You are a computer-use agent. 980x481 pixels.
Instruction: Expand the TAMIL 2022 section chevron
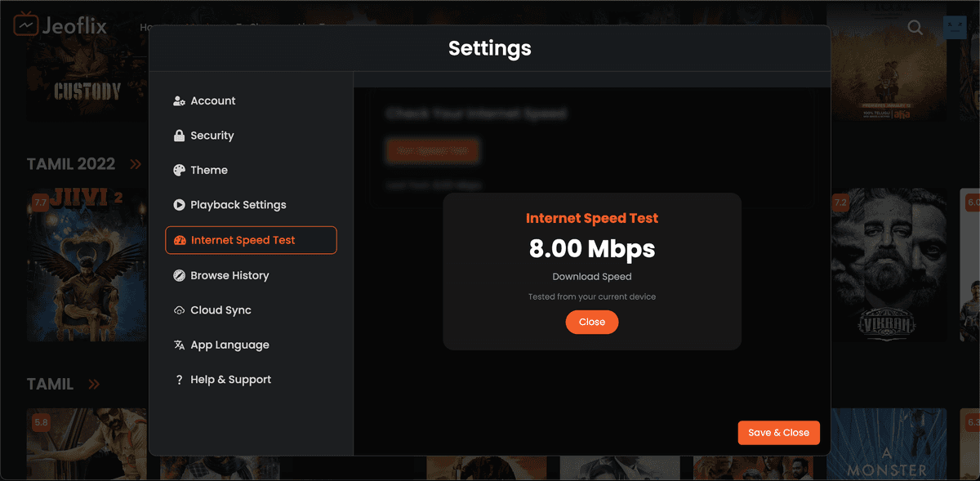coord(135,163)
